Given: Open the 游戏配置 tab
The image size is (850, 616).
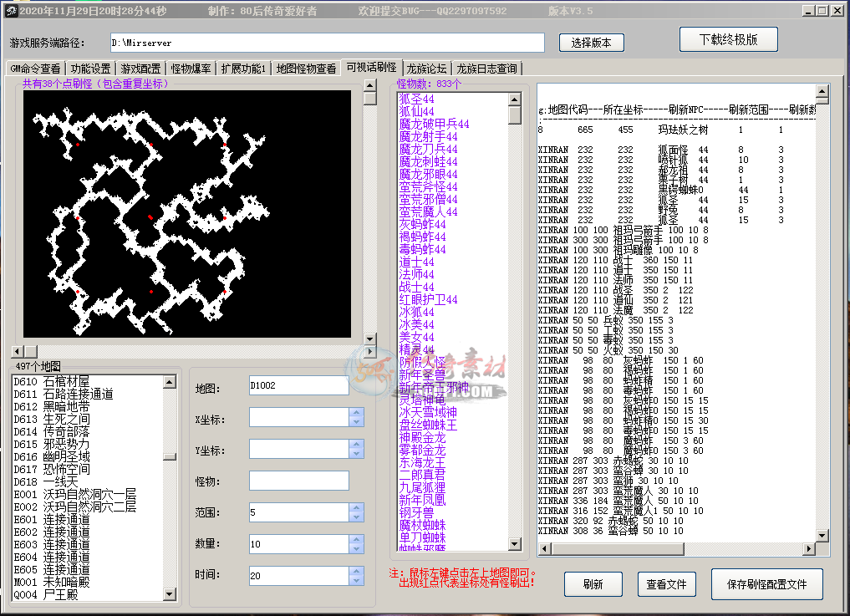Looking at the screenshot, I should pos(140,69).
